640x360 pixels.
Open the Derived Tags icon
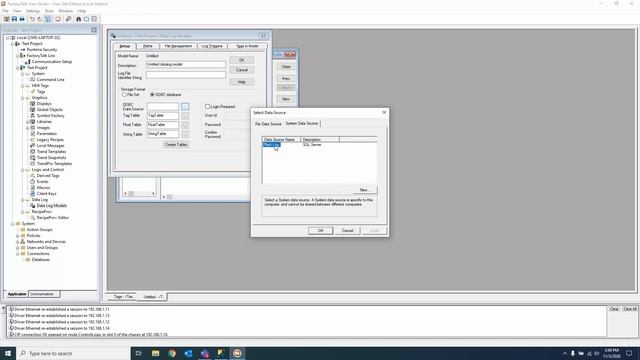(x=33, y=176)
